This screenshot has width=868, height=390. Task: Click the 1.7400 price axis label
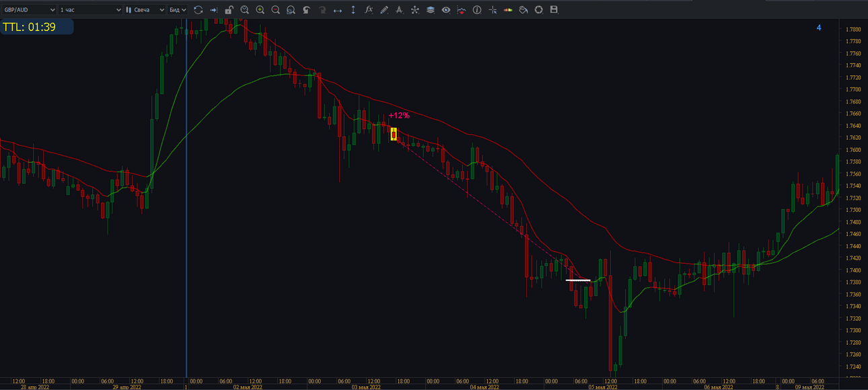click(x=853, y=270)
